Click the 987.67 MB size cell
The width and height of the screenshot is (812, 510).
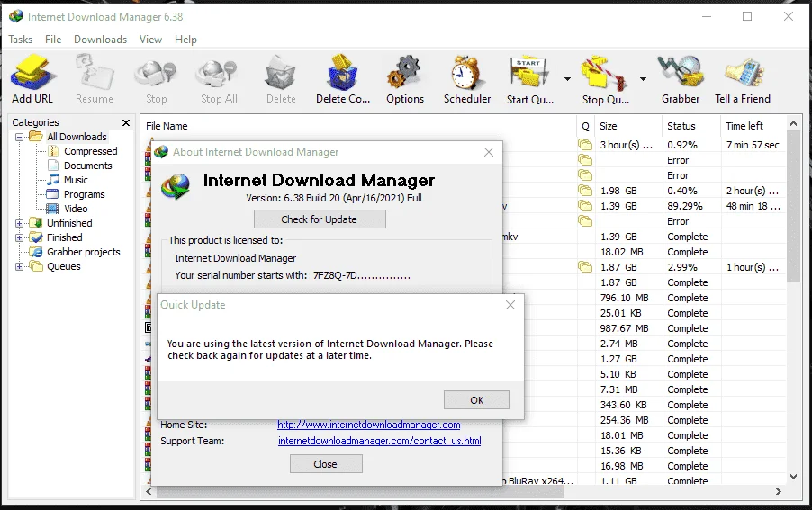pyautogui.click(x=625, y=328)
